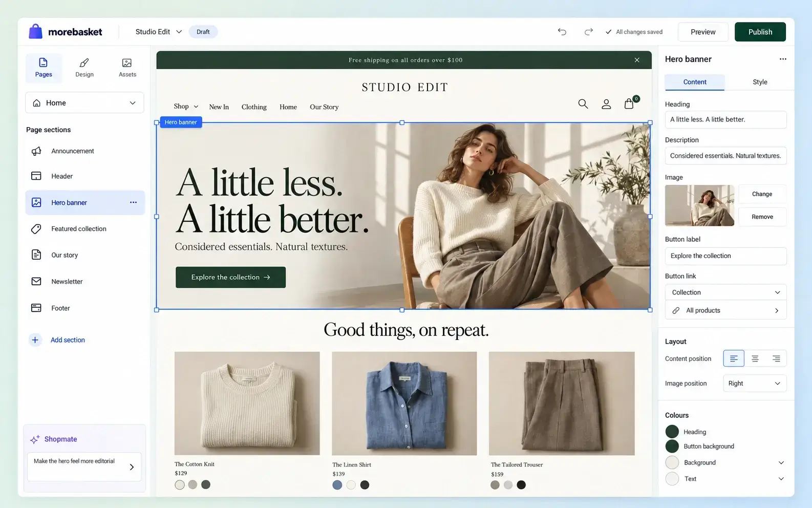
Task: Click the Preview button
Action: pos(703,32)
